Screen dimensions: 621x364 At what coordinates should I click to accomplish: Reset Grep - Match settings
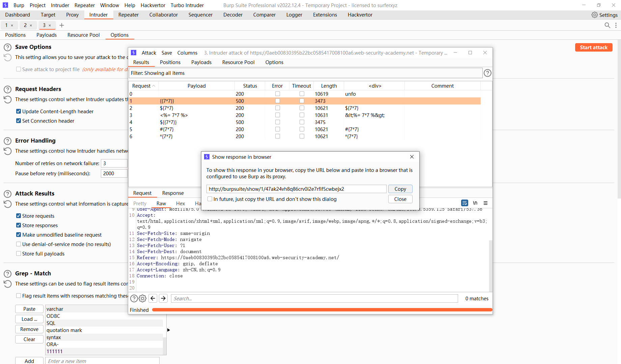pyautogui.click(x=7, y=284)
